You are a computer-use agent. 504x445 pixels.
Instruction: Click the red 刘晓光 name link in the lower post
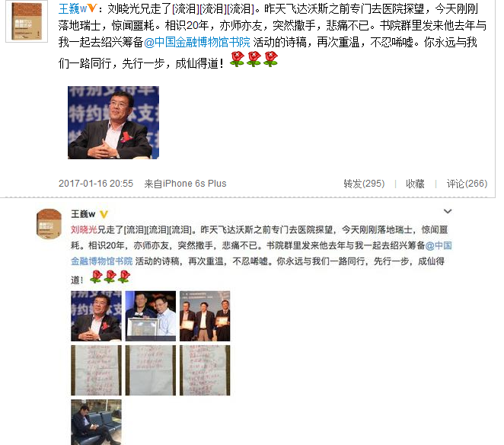84,230
